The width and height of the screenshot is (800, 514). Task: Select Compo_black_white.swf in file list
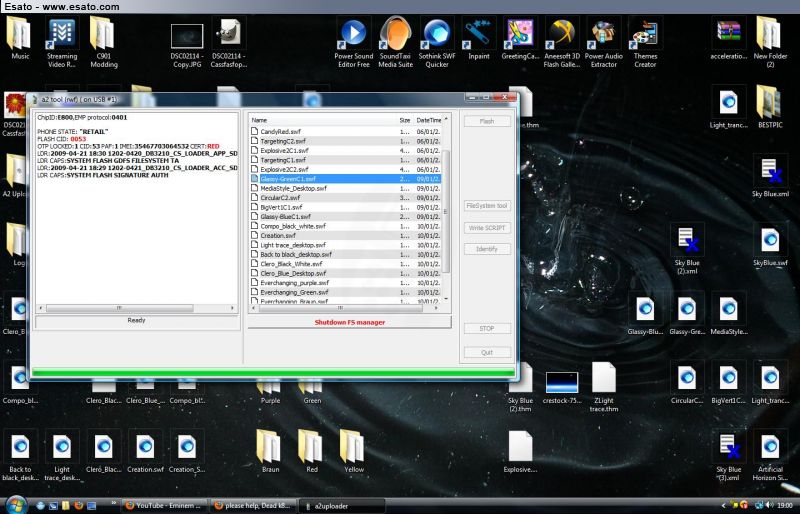click(345, 226)
